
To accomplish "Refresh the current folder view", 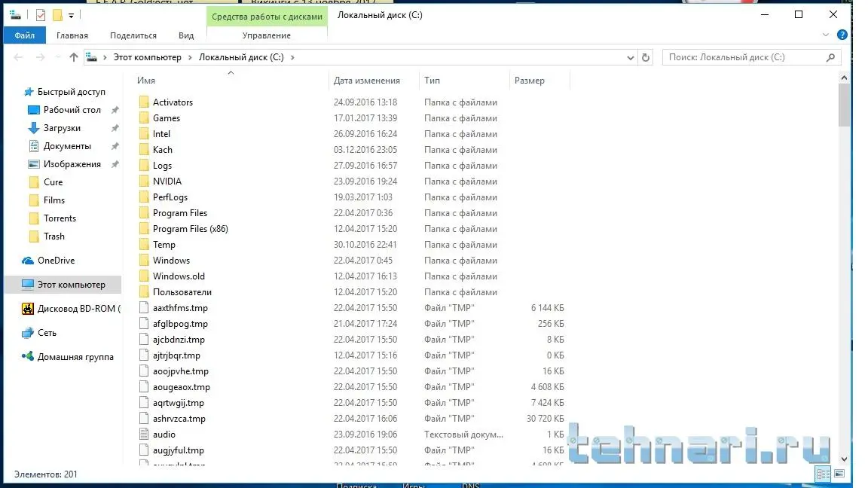I will click(x=646, y=57).
